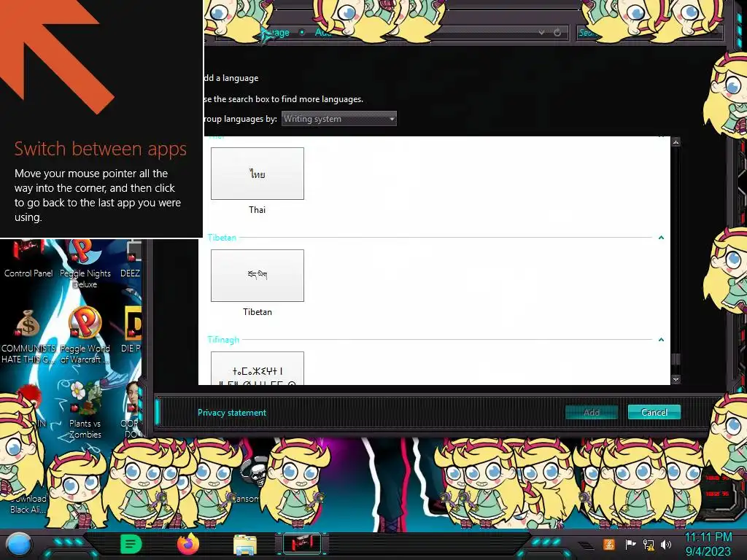Viewport: 747px width, 560px height.
Task: Open the Action Center flag icon
Action: (x=630, y=544)
